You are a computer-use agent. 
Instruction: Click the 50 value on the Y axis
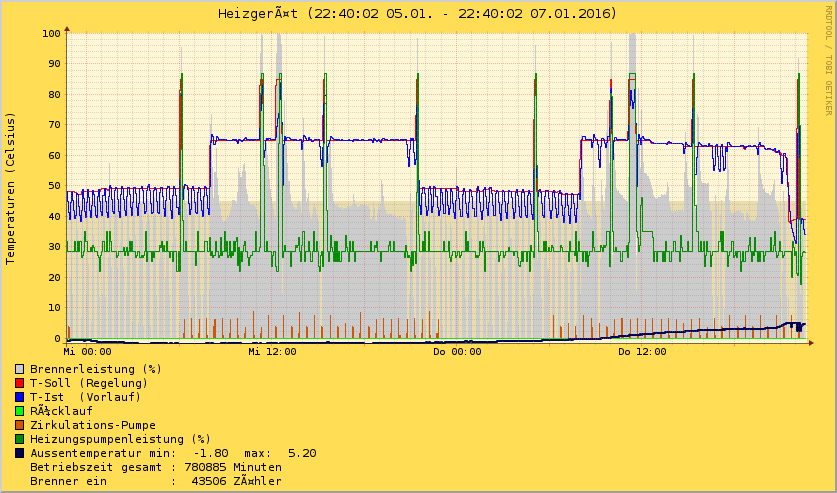click(55, 186)
